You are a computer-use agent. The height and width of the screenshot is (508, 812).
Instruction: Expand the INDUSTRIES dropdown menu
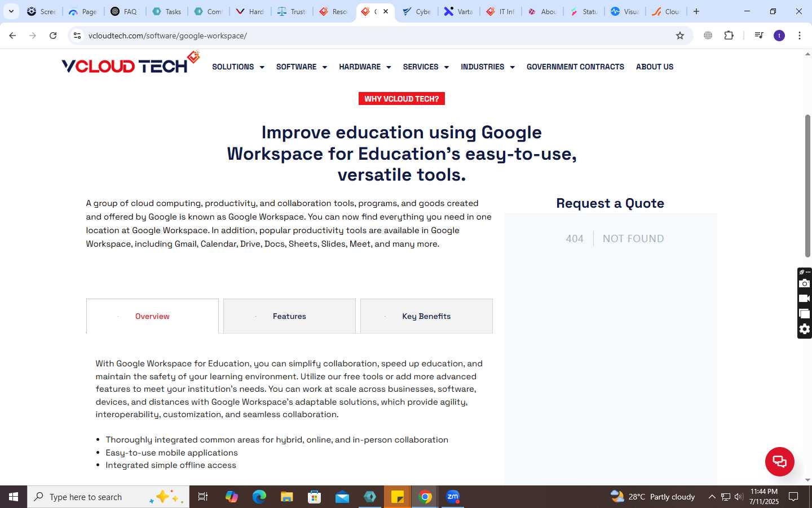point(488,67)
